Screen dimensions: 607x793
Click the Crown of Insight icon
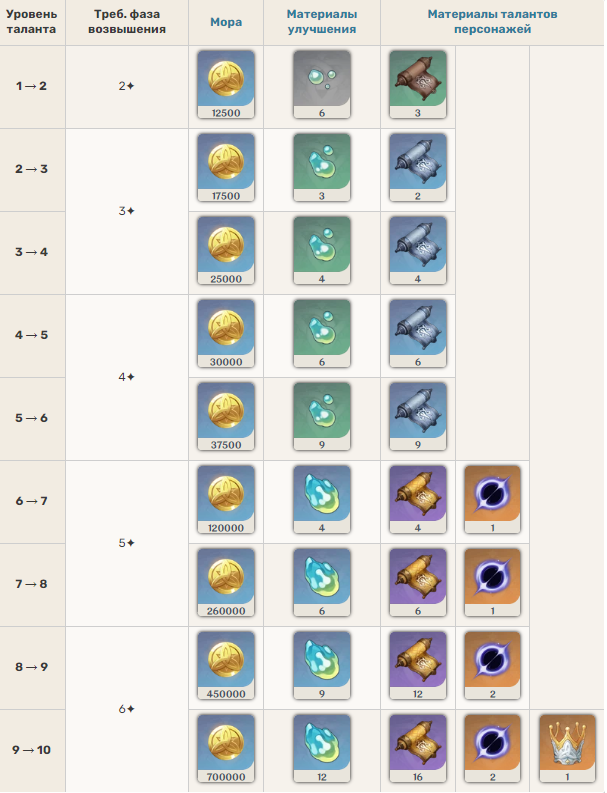click(x=567, y=748)
